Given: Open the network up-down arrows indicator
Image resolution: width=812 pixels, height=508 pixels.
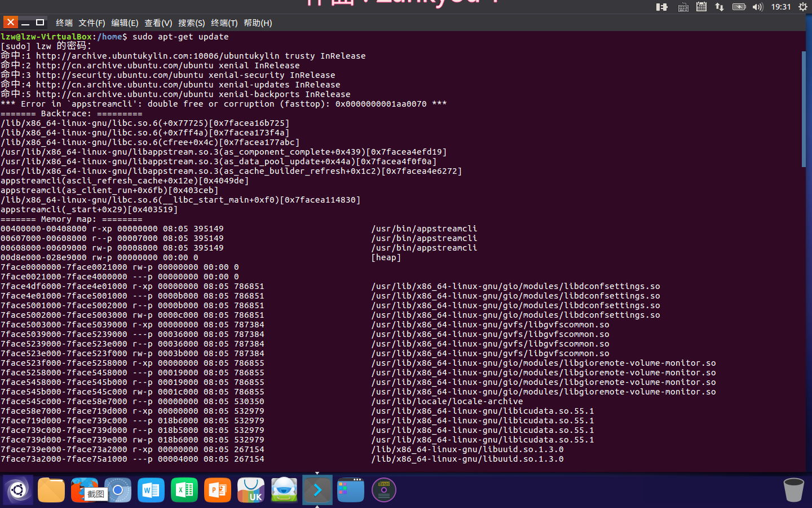Looking at the screenshot, I should pyautogui.click(x=720, y=7).
